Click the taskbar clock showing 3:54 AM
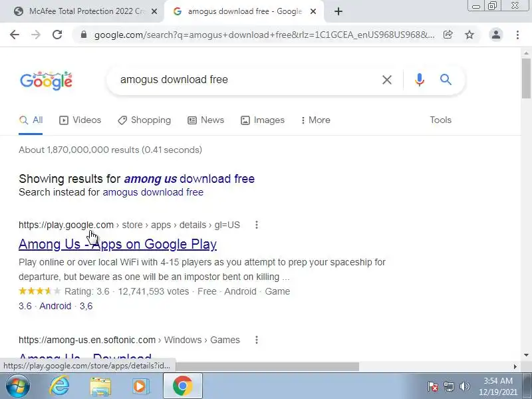The image size is (532, 399). pos(497,386)
